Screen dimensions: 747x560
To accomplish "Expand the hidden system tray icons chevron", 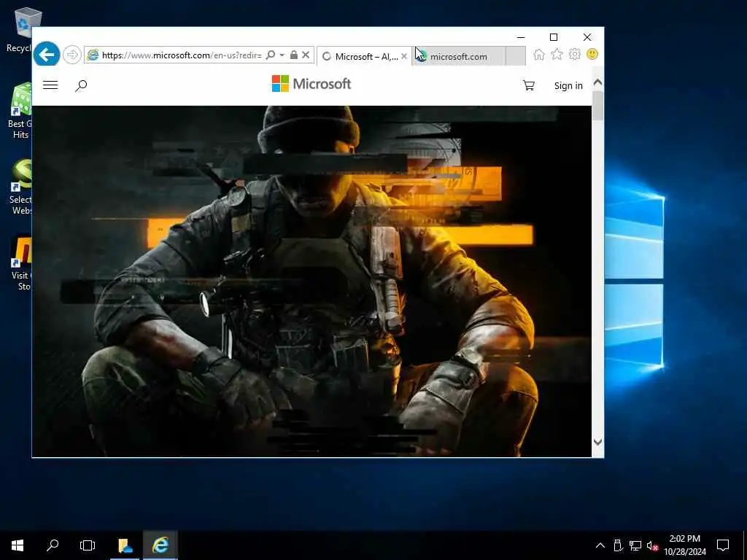I will (600, 545).
